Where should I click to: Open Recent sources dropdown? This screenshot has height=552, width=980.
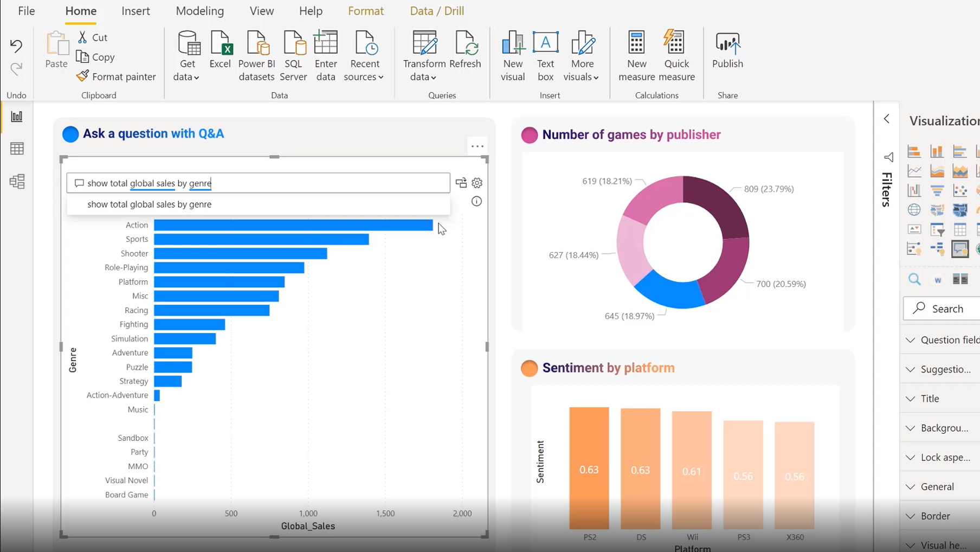point(364,56)
